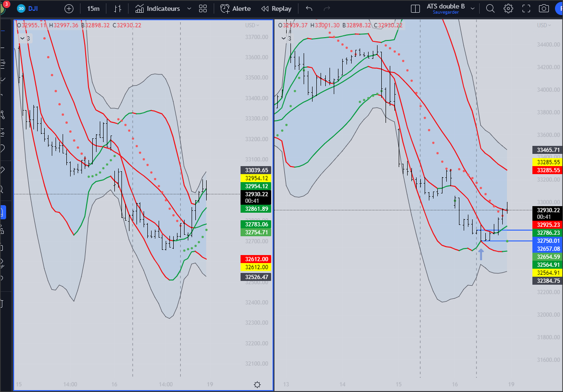Screen dimensions: 563x392
Task: Open USD currency dropdown on left chart
Action: (252, 25)
